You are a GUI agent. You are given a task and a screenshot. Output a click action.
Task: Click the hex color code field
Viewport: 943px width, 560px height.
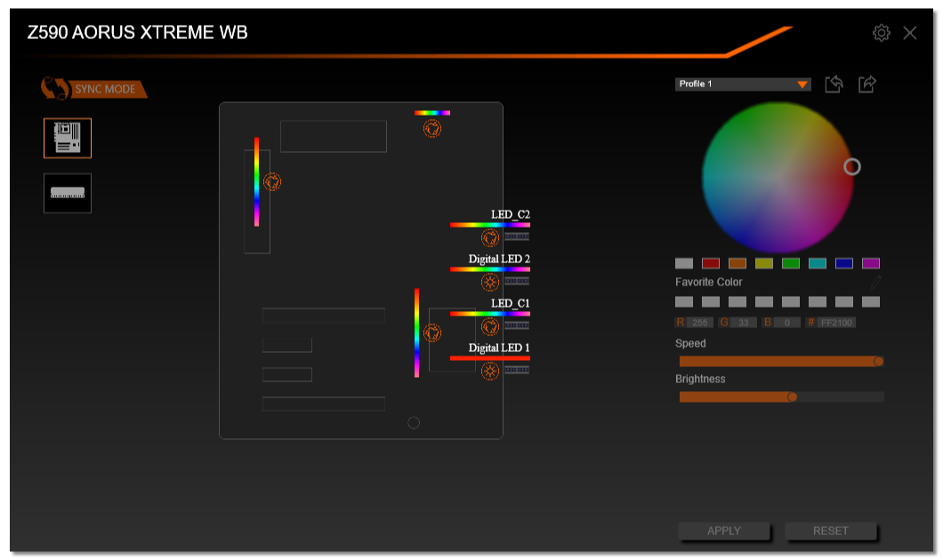point(836,323)
